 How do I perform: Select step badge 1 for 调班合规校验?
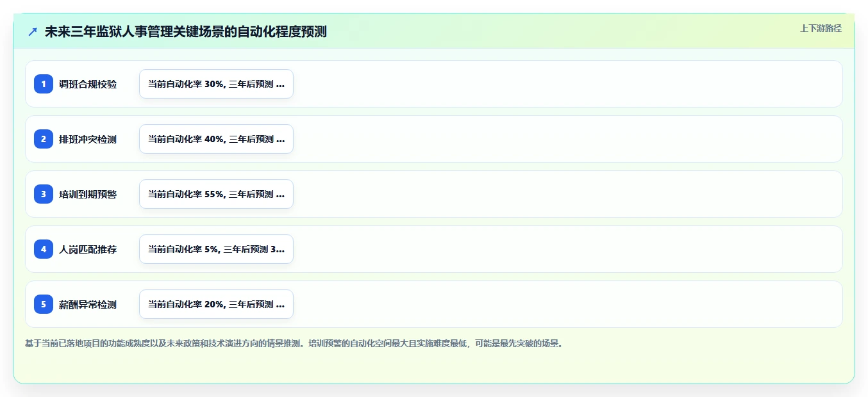44,84
